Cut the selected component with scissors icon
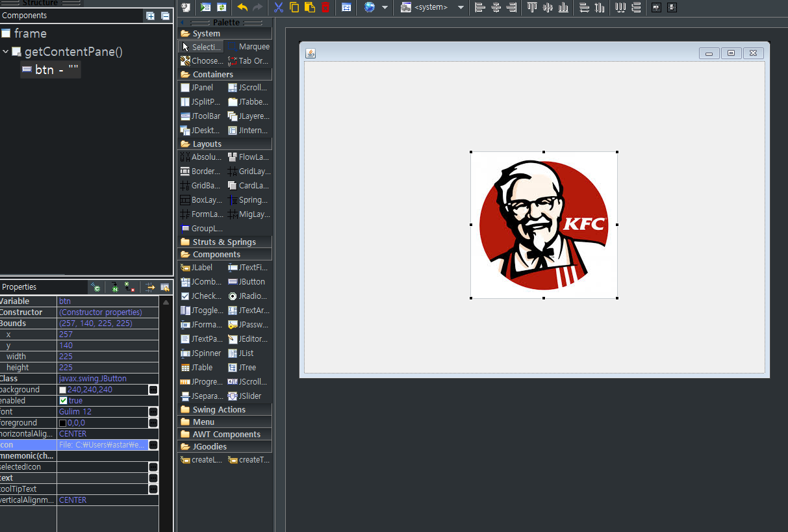The image size is (788, 532). click(x=279, y=7)
